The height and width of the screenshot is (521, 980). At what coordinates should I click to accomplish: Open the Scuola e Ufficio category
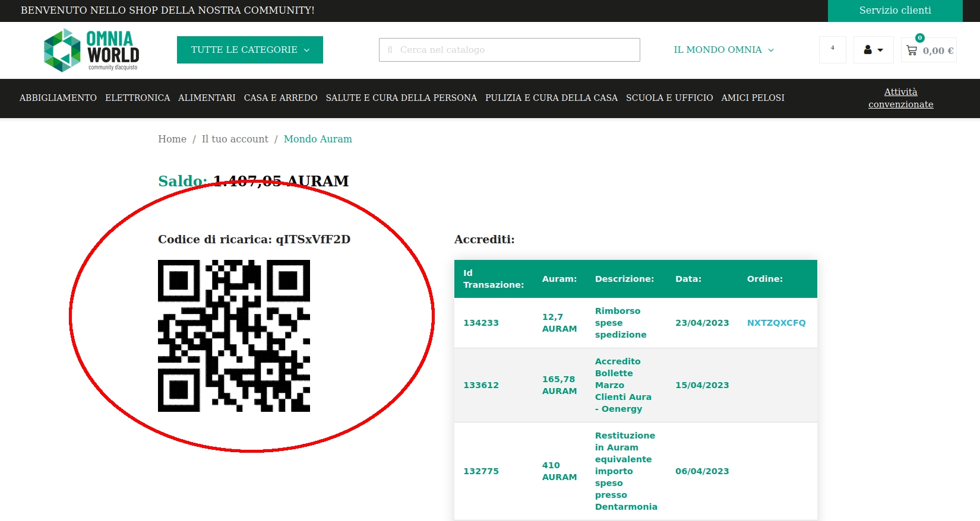pyautogui.click(x=669, y=98)
